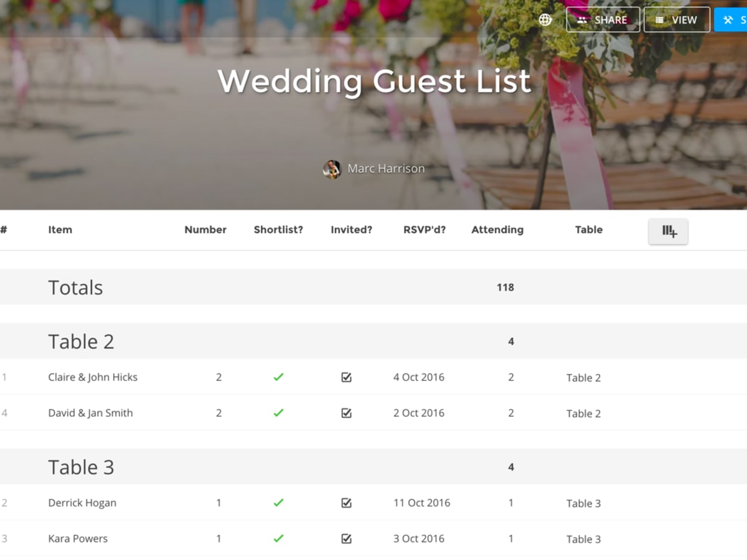Viewport: 747px width, 560px height.
Task: Click the VIEW button
Action: (x=677, y=19)
